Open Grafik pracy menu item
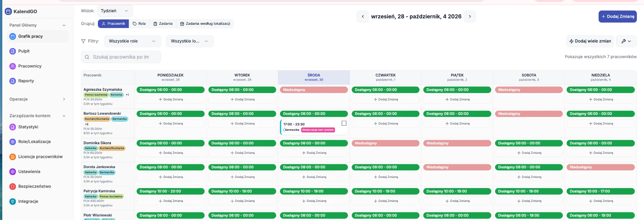 click(38, 36)
